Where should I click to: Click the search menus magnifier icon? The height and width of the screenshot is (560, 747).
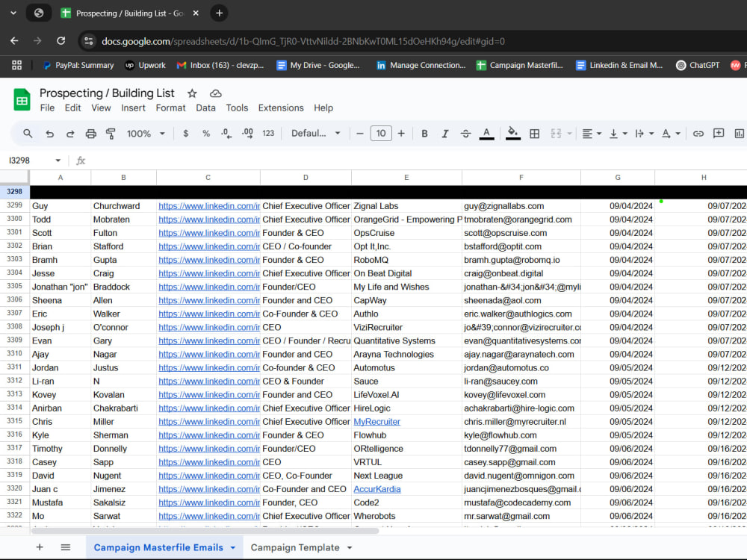click(28, 134)
